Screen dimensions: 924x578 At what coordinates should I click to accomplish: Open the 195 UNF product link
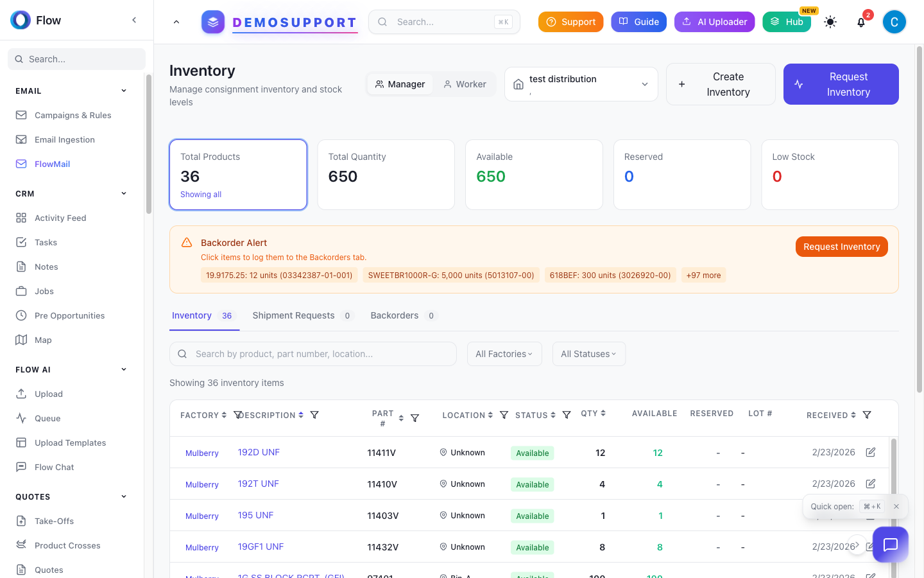pyautogui.click(x=255, y=515)
